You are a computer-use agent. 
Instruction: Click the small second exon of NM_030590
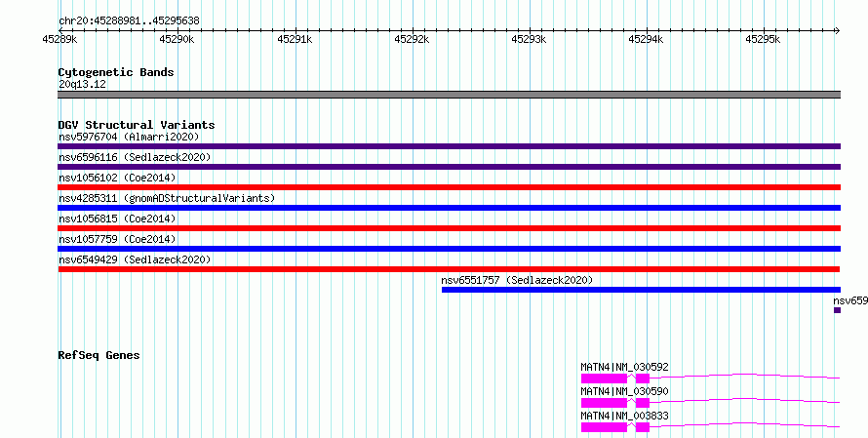(642, 403)
